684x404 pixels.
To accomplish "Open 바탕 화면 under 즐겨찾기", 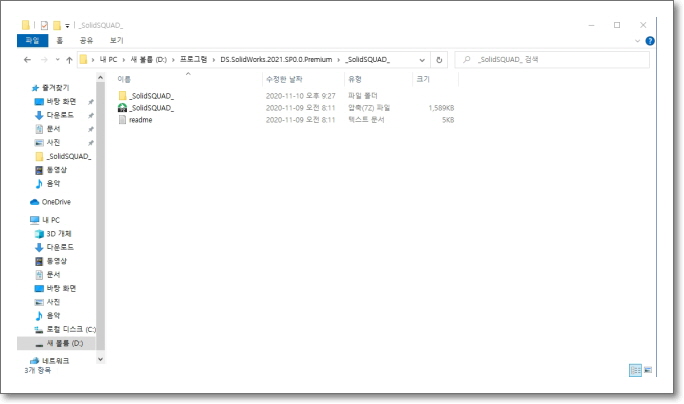I will click(x=55, y=102).
